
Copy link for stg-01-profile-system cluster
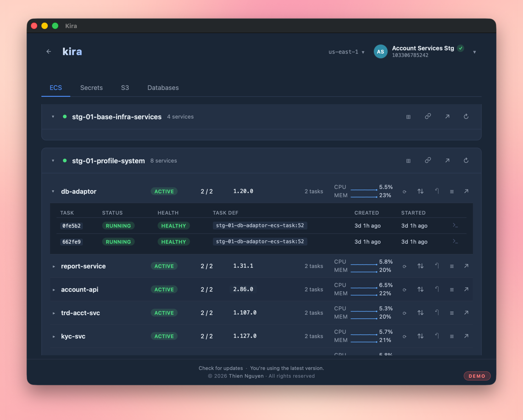point(428,160)
